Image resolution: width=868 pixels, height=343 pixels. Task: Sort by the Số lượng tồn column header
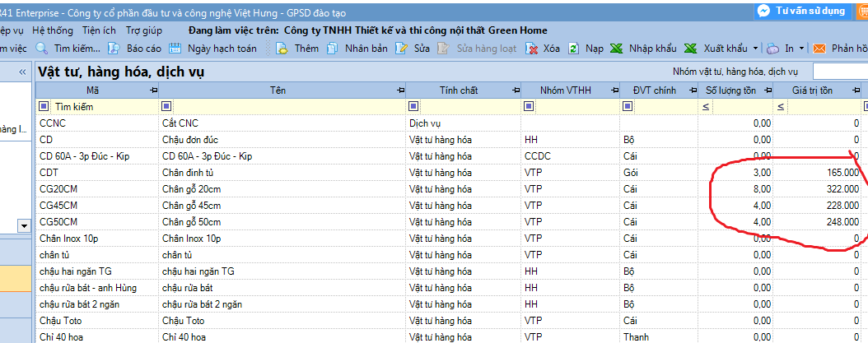730,90
